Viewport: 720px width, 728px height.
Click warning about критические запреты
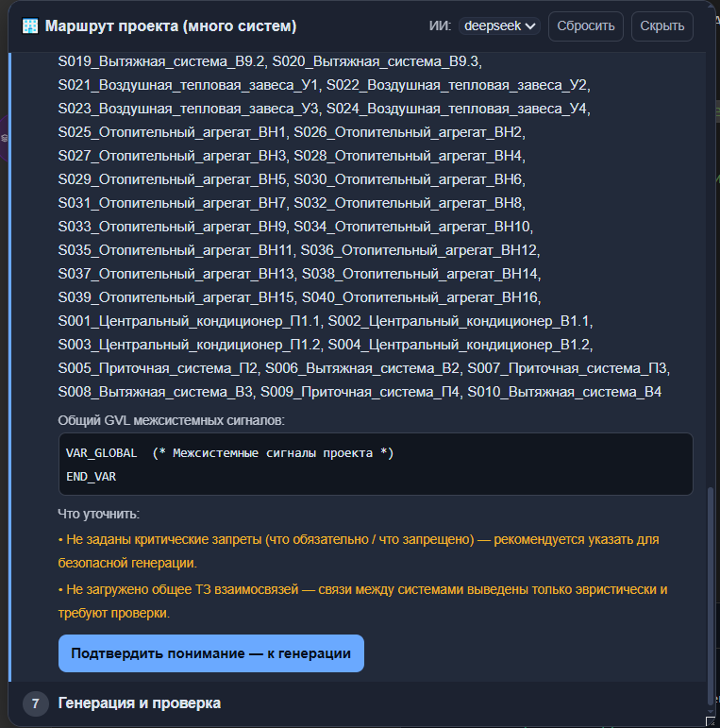[x=359, y=551]
